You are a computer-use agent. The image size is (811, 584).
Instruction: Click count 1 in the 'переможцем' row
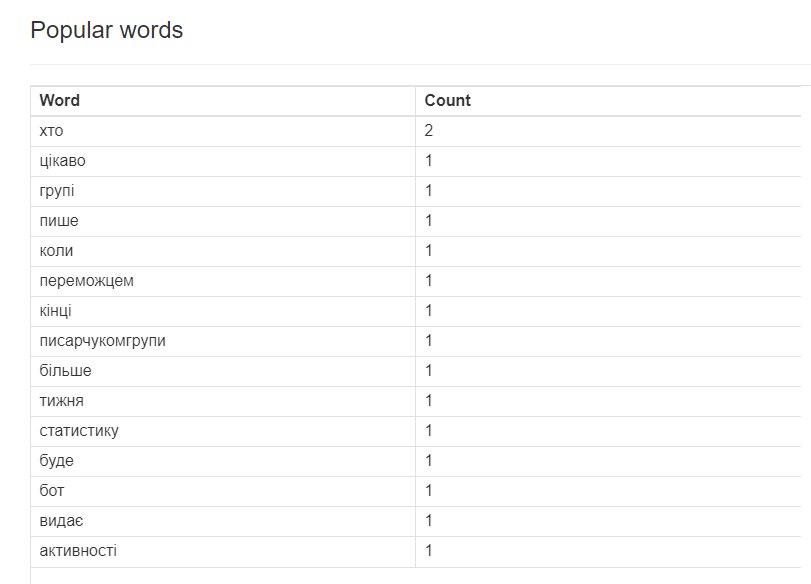428,281
